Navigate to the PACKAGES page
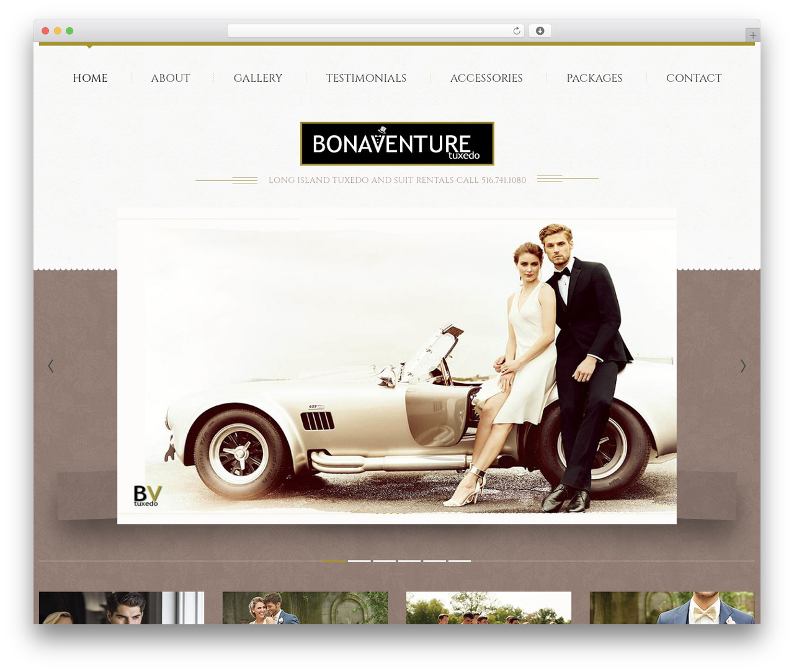Screen dimensions: 794x672 click(594, 78)
